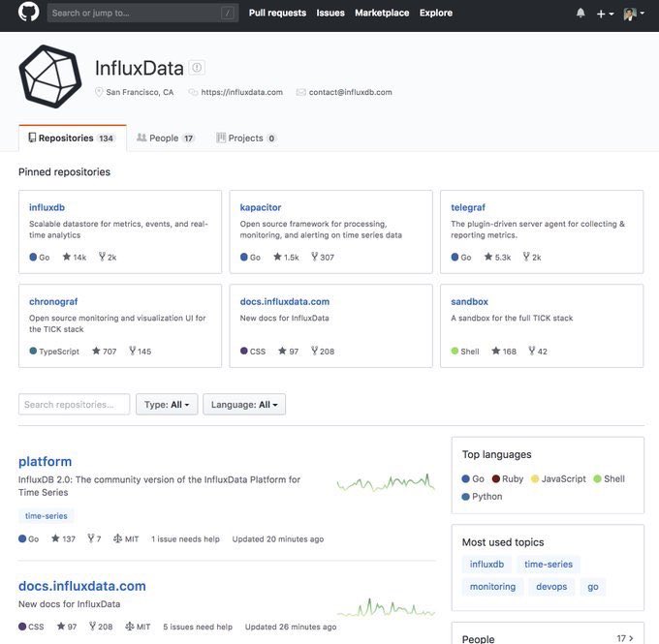Open the pinned docs.influxdata.com card title
The image size is (659, 644).
click(285, 301)
